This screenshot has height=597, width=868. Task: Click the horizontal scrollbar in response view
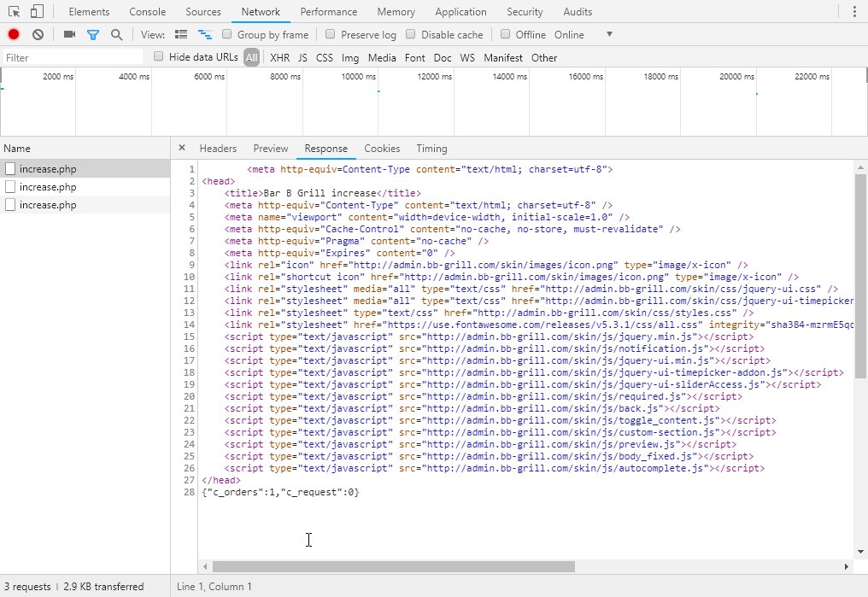click(x=393, y=566)
